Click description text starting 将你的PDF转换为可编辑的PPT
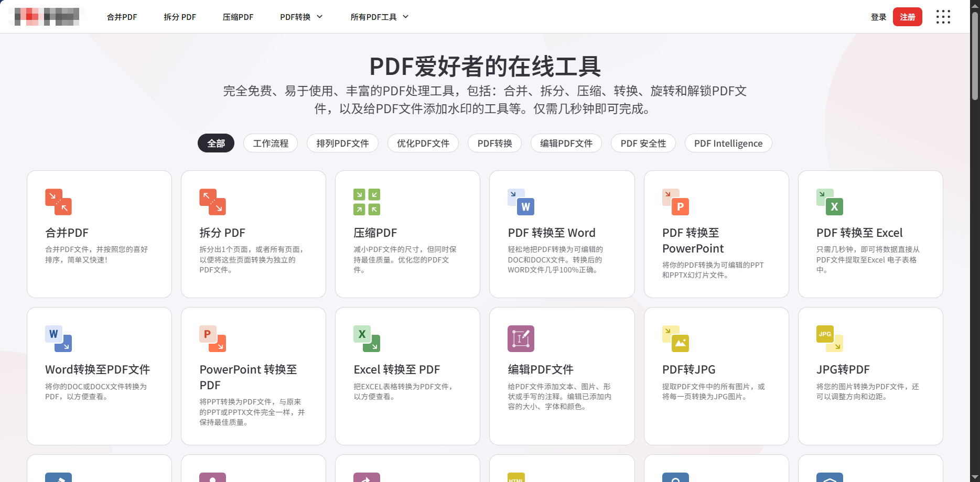980x482 pixels. coord(713,270)
